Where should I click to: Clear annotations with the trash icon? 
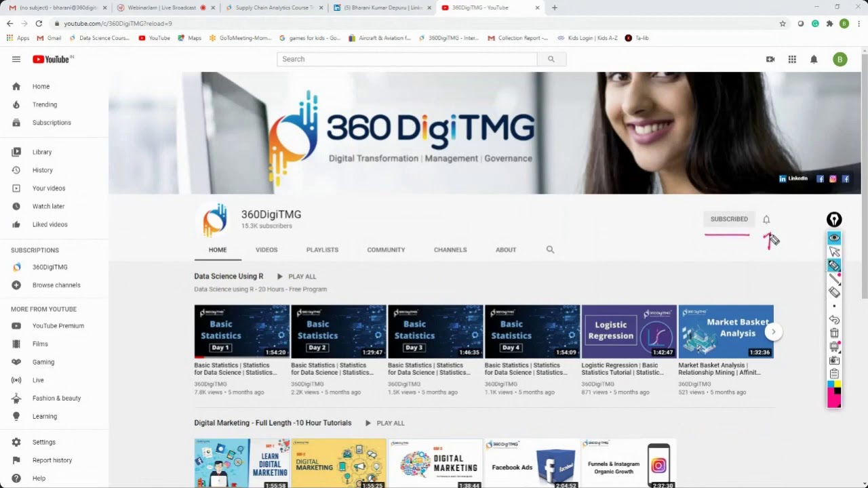point(834,333)
